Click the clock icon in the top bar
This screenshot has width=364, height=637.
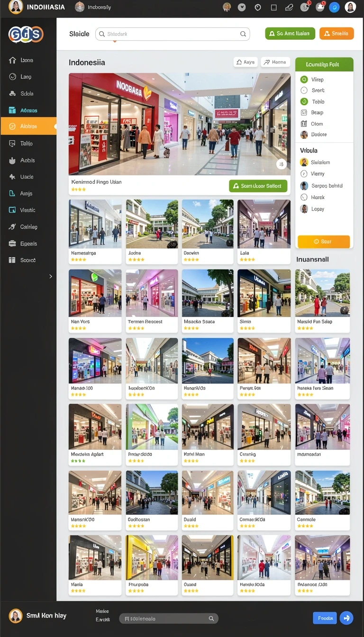click(258, 7)
